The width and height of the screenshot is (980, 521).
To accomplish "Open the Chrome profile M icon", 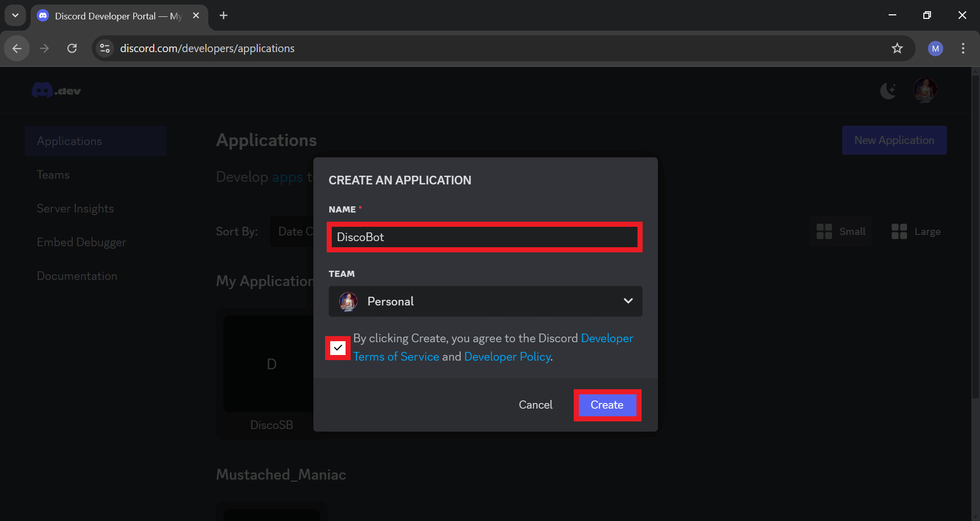I will point(935,49).
